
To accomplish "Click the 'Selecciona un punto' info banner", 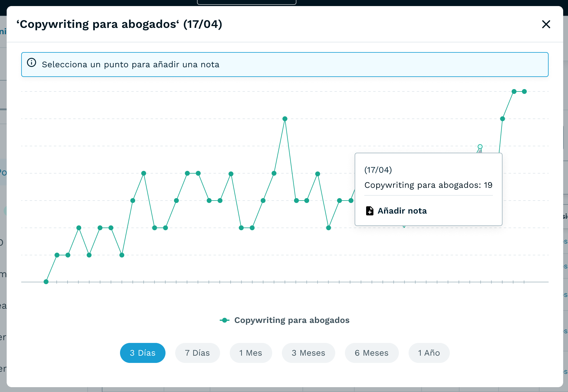I will [x=285, y=65].
